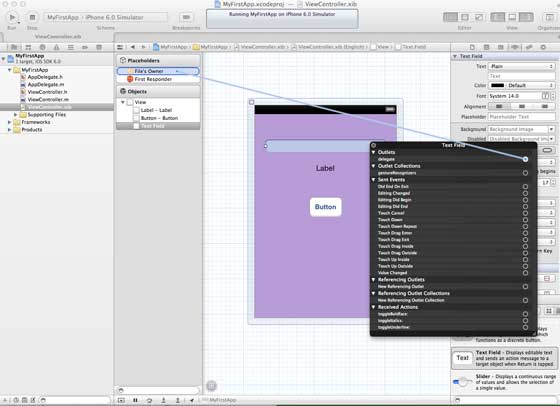
Task: Toggle the Breakpoints button in the toolbar
Action: (x=186, y=17)
